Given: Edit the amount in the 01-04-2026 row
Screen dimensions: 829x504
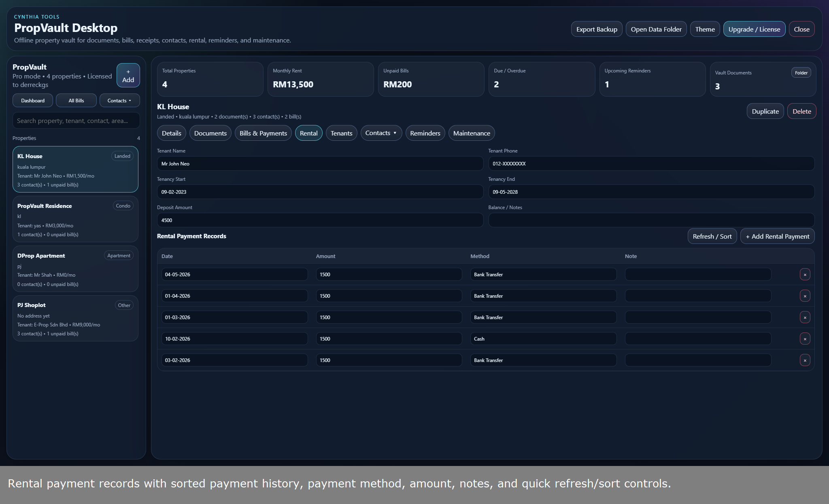Looking at the screenshot, I should tap(389, 296).
